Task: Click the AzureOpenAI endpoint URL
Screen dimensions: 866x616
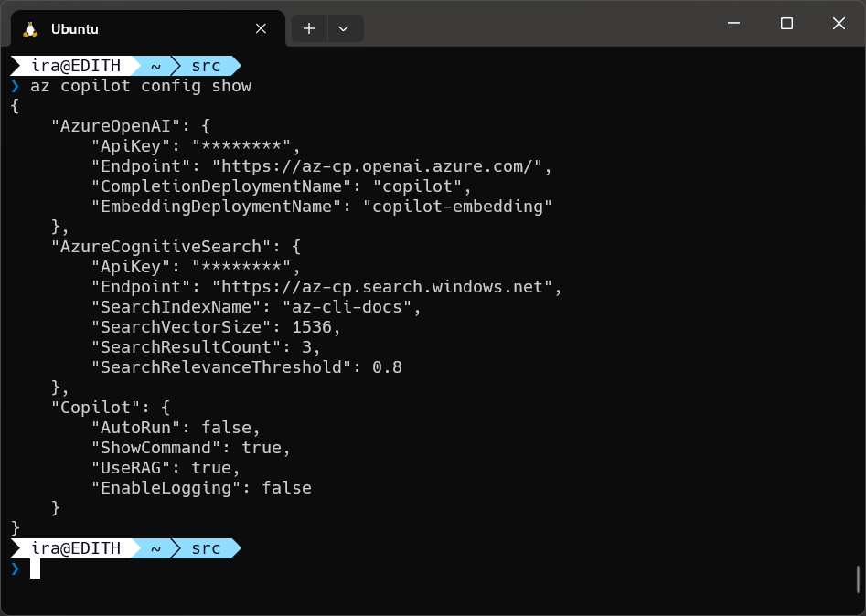Action: [378, 166]
